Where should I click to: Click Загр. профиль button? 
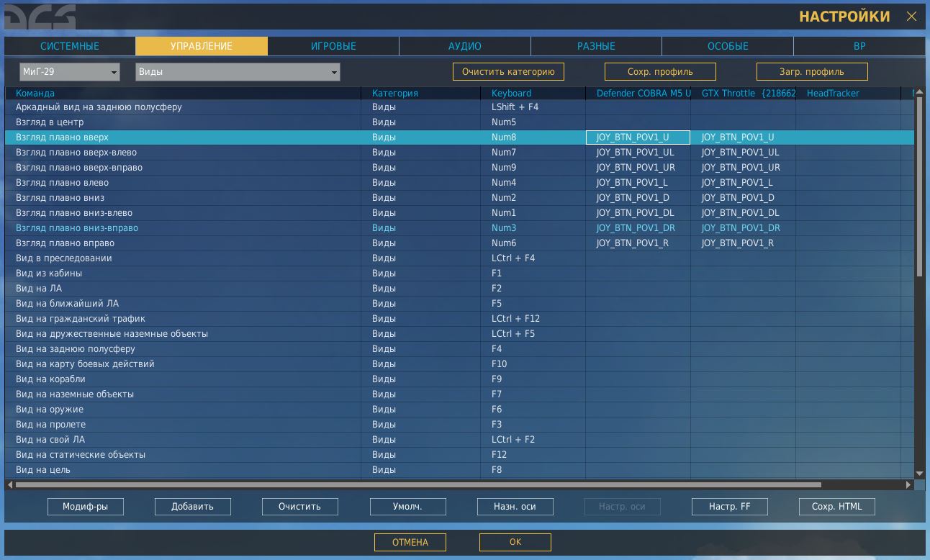812,72
